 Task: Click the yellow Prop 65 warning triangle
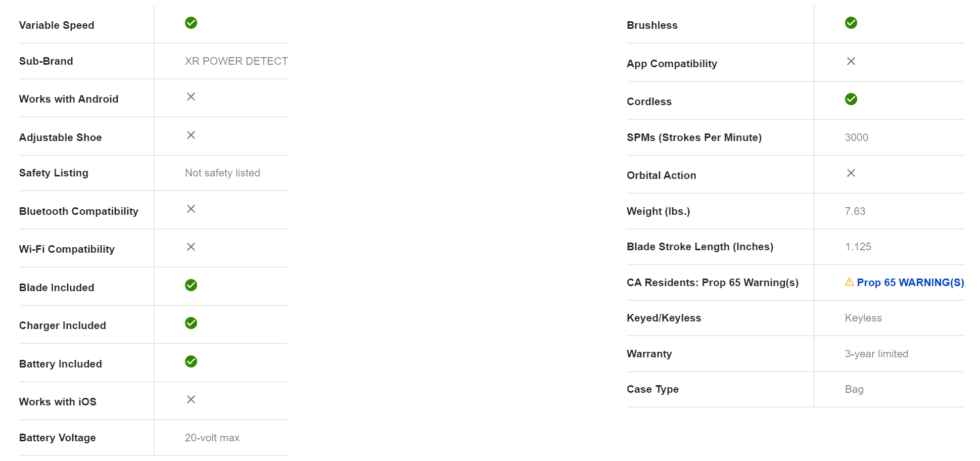point(850,282)
